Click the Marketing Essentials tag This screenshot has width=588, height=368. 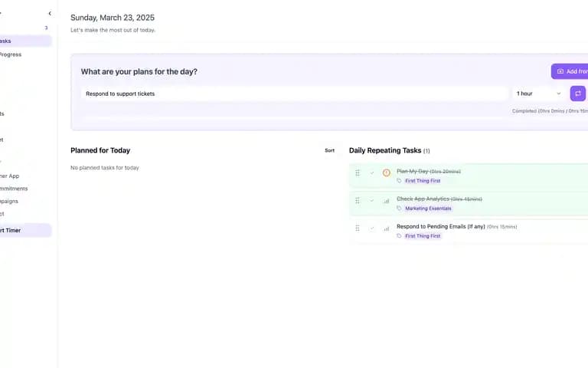tap(428, 209)
